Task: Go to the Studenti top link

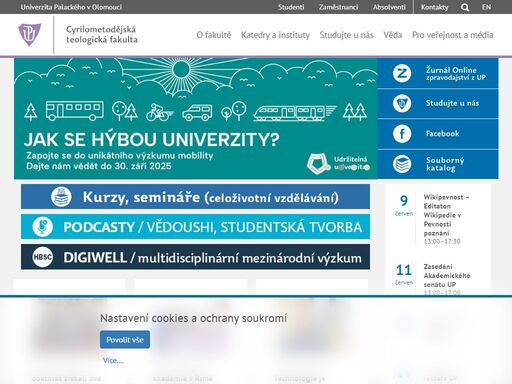Action: pos(291,7)
